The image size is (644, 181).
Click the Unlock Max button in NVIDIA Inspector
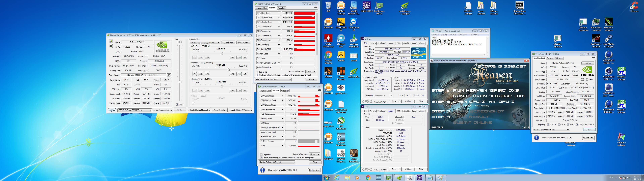tap(243, 43)
